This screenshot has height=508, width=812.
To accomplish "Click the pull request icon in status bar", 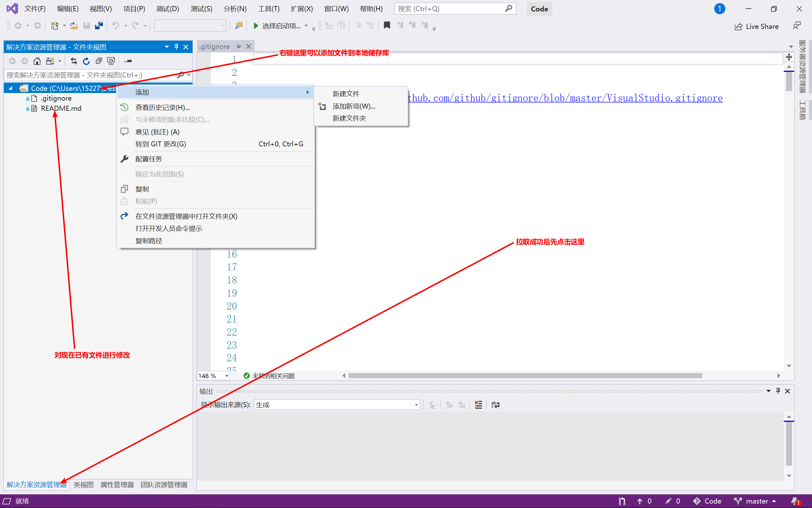I will 622,501.
